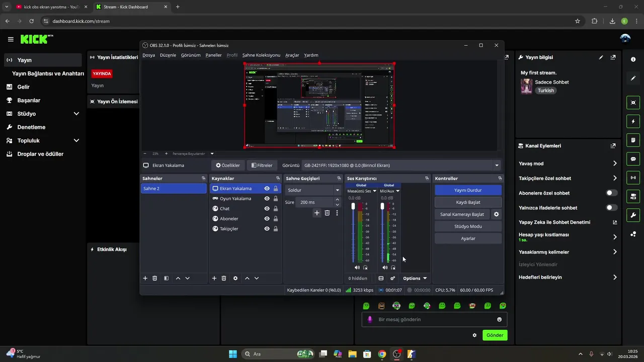This screenshot has width=644, height=362.
Task: Add a scene transition with plus icon
Action: [317, 213]
